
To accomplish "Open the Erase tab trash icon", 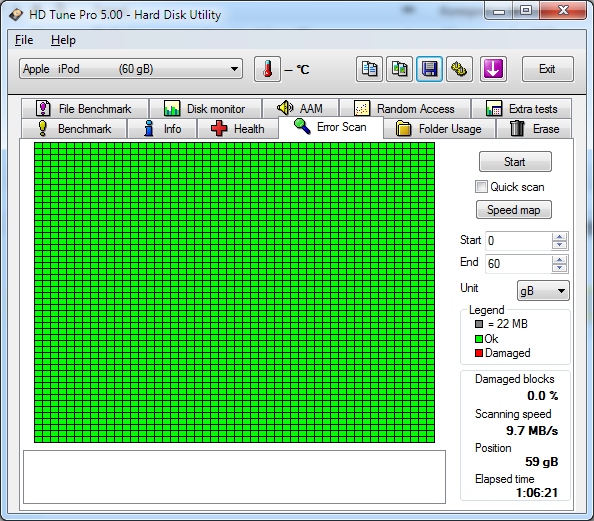I will click(x=517, y=128).
